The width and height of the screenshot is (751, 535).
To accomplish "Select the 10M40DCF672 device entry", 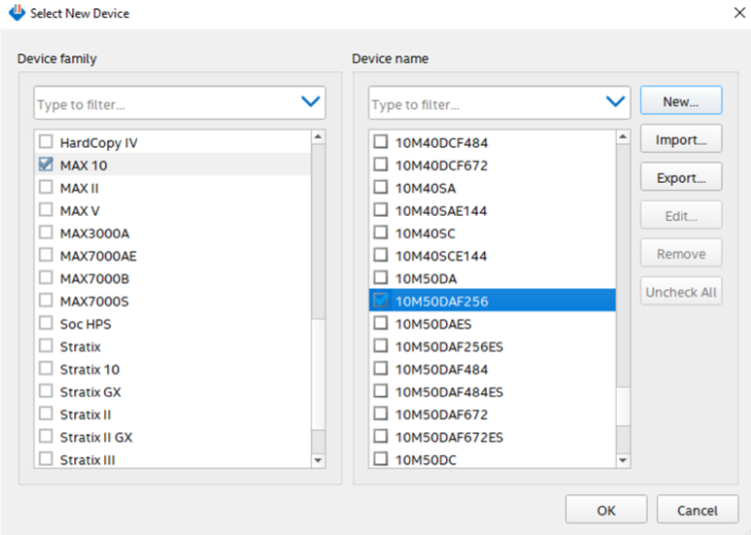I will pos(441,165).
